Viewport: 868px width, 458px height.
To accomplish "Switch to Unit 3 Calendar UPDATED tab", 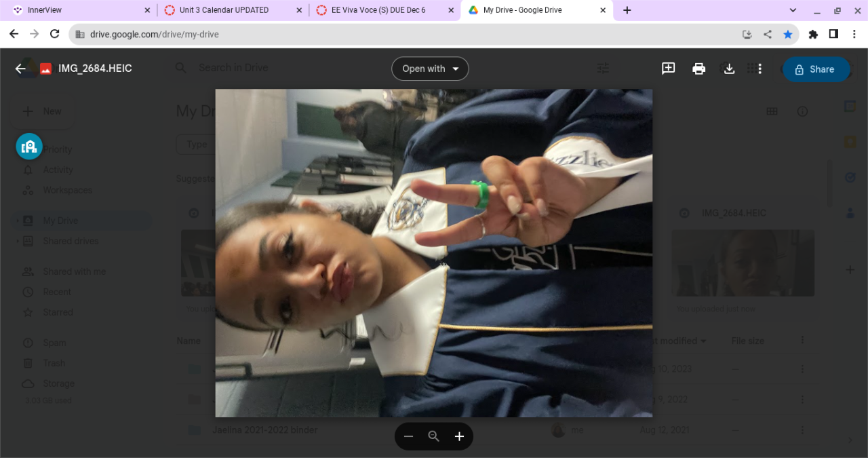I will pyautogui.click(x=233, y=10).
